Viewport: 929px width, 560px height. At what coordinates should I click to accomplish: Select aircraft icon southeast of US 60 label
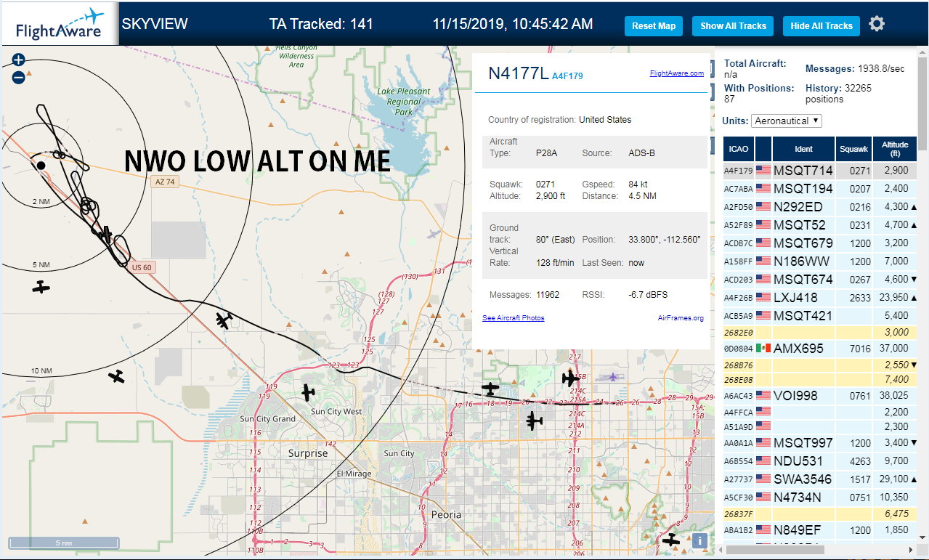224,320
